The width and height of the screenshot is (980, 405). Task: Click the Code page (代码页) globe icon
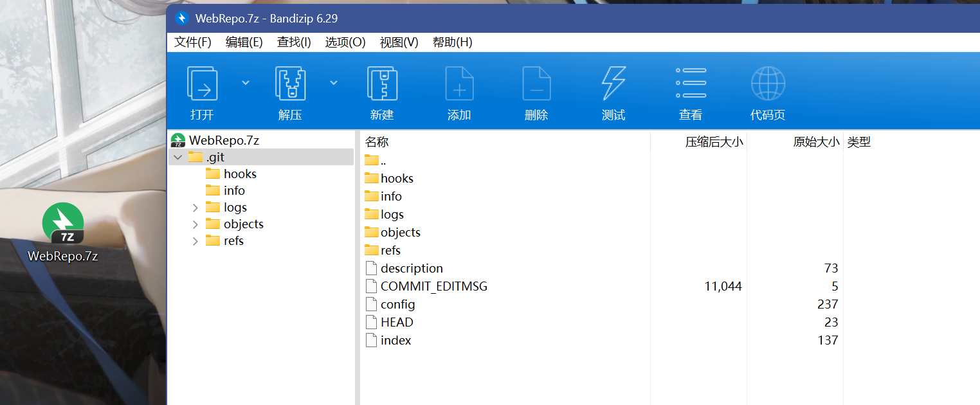tap(768, 84)
